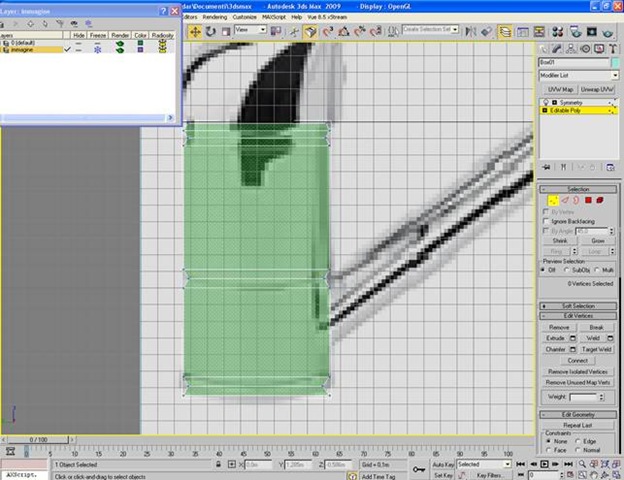Enable the Ignore Backfacing checkbox
The height and width of the screenshot is (480, 624).
(x=546, y=221)
